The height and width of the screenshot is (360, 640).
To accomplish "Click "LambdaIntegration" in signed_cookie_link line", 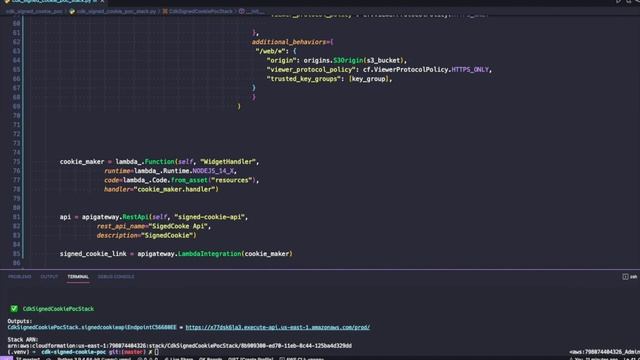I will point(210,254).
